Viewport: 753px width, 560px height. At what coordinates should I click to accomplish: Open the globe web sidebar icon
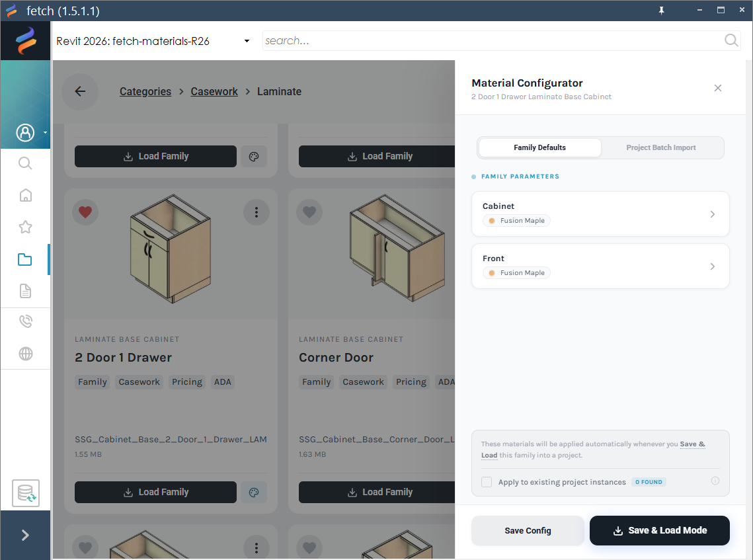(x=25, y=354)
